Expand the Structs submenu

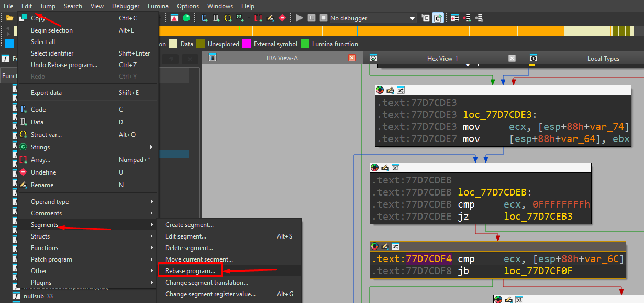88,236
